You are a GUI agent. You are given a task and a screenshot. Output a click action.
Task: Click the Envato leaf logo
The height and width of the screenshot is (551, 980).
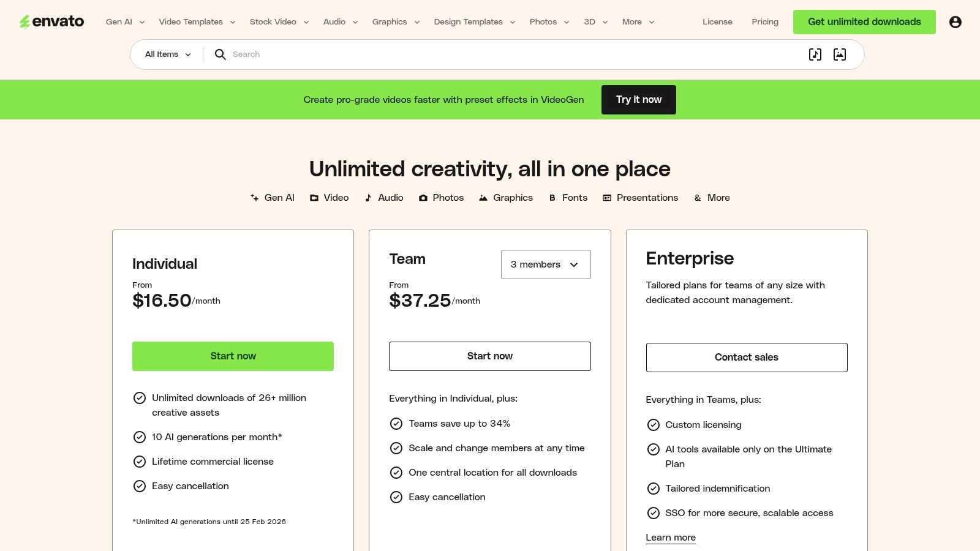pyautogui.click(x=52, y=21)
